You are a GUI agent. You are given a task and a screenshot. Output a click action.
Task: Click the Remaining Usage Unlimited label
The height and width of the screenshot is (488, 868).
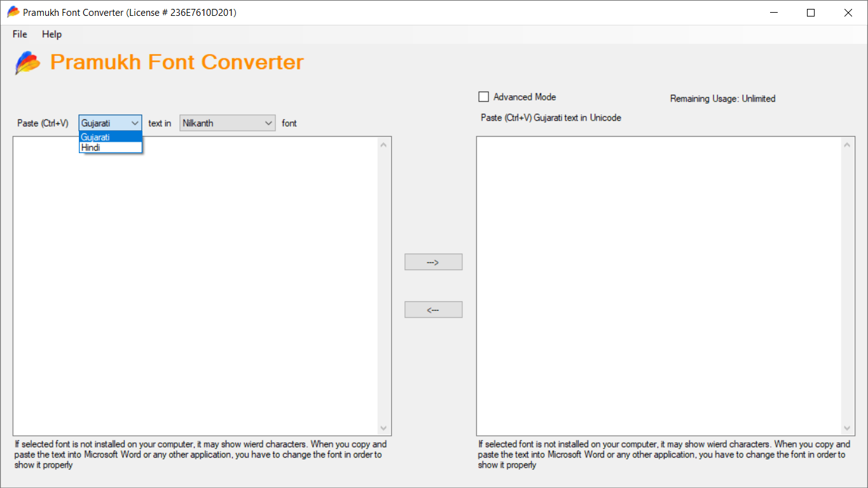722,98
